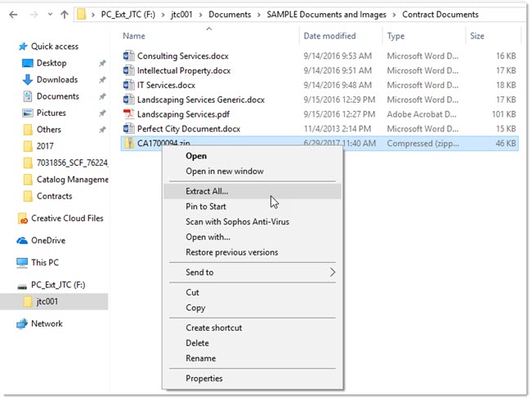The width and height of the screenshot is (532, 400).
Task: Click pin icon next to Downloads
Action: [x=102, y=80]
